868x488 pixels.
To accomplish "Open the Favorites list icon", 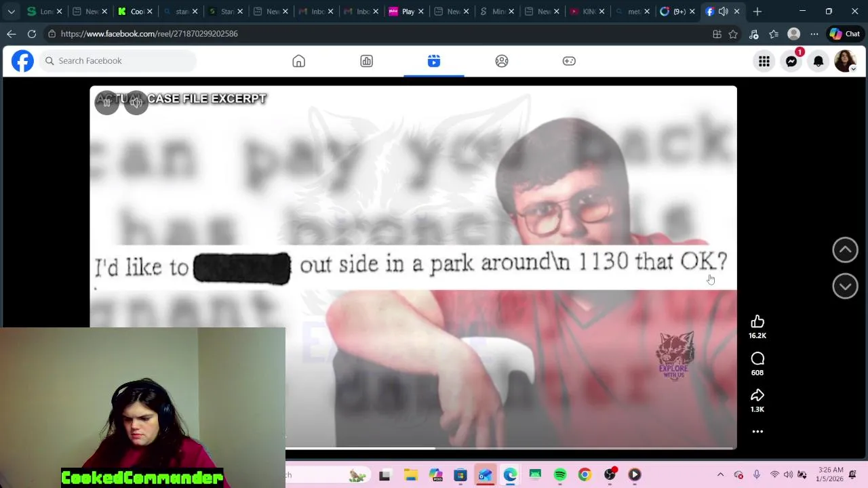I will click(774, 34).
